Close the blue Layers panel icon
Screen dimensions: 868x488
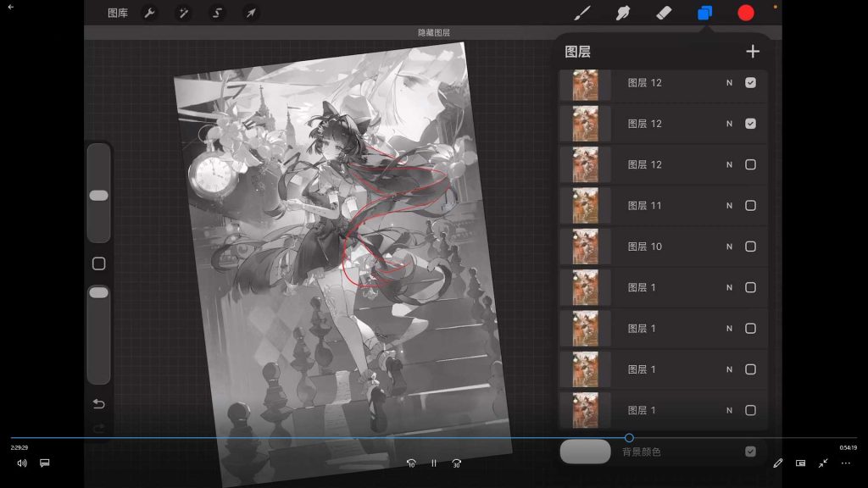click(x=704, y=13)
